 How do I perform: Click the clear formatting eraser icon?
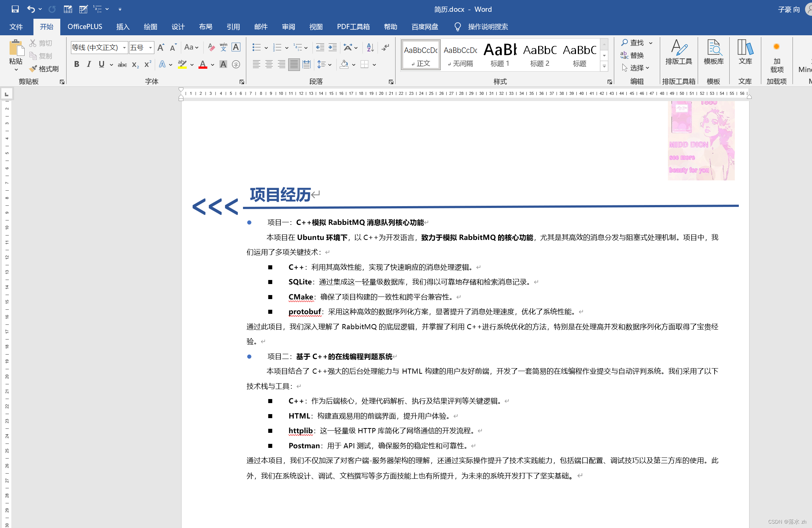(211, 47)
